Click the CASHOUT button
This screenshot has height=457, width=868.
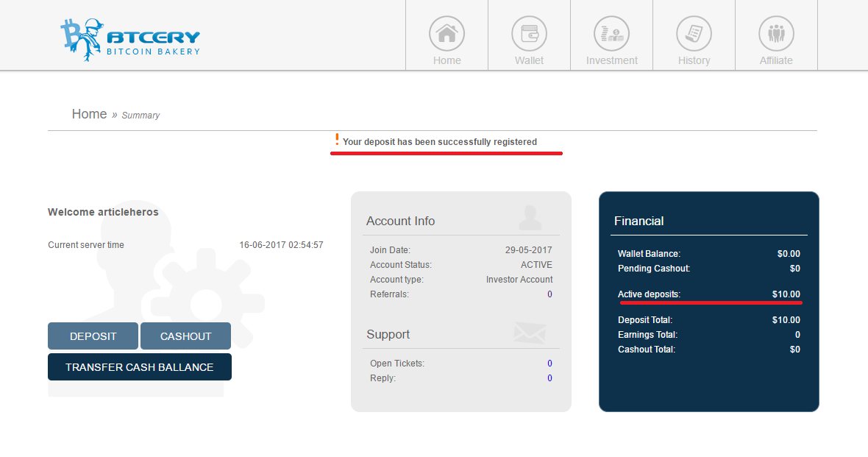pyautogui.click(x=185, y=336)
